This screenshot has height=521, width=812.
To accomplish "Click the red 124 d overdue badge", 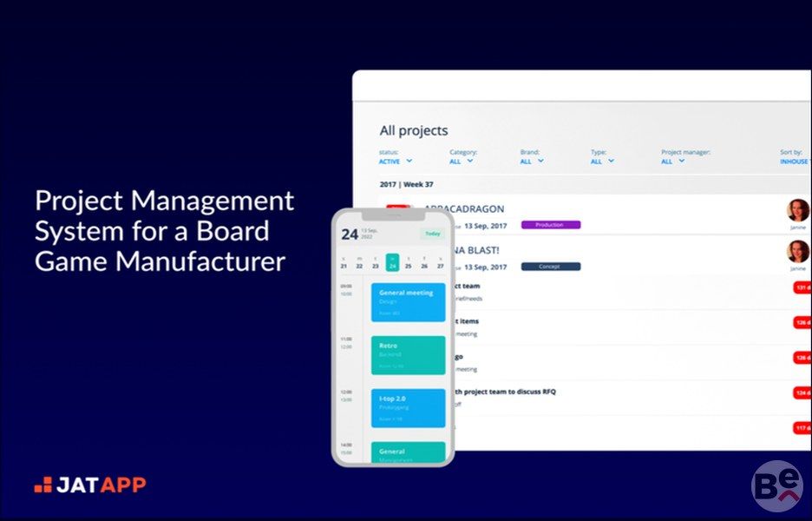I will pyautogui.click(x=802, y=393).
